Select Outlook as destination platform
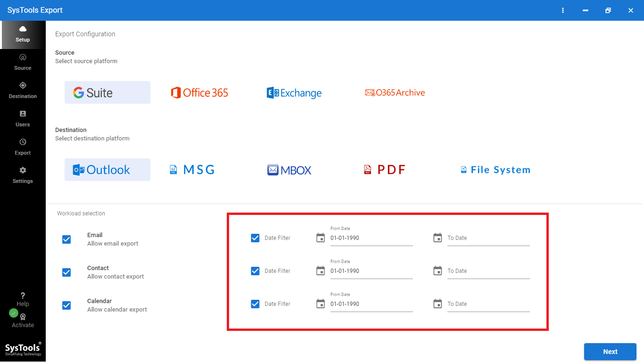The image size is (644, 362). (x=107, y=170)
